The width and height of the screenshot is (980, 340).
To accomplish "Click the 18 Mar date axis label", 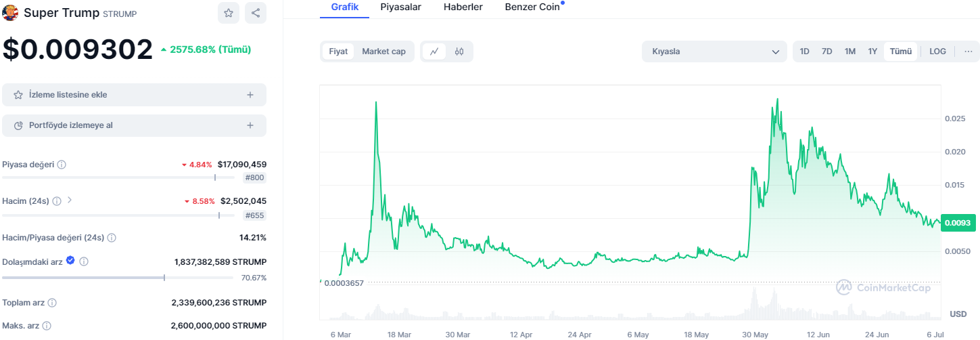I will tap(399, 335).
